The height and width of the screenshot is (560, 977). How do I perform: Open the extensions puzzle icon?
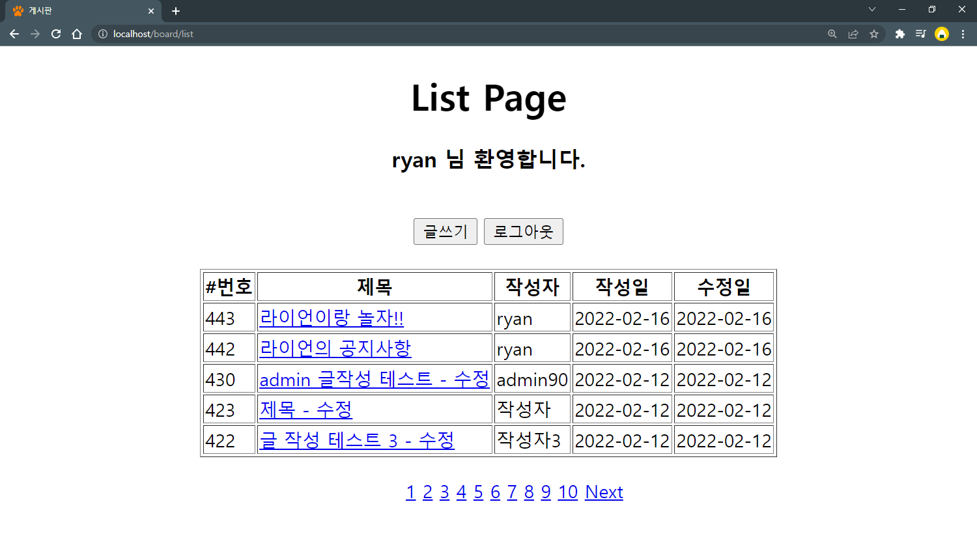pos(899,34)
